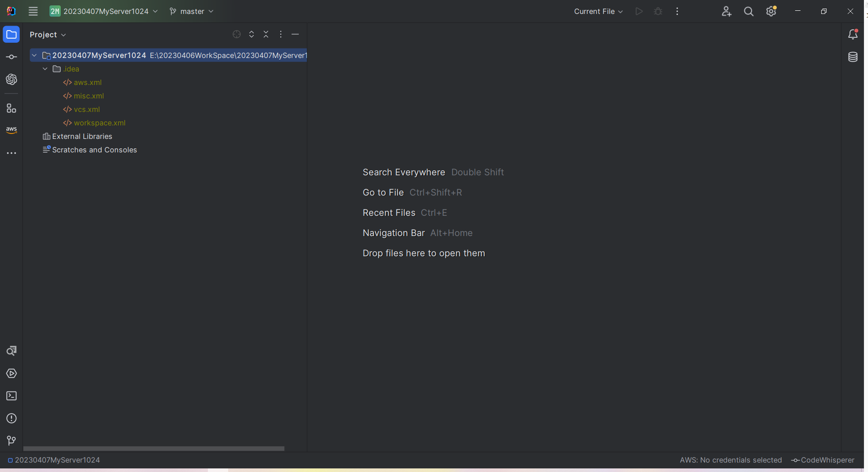Open IDE settings gear menu

771,11
